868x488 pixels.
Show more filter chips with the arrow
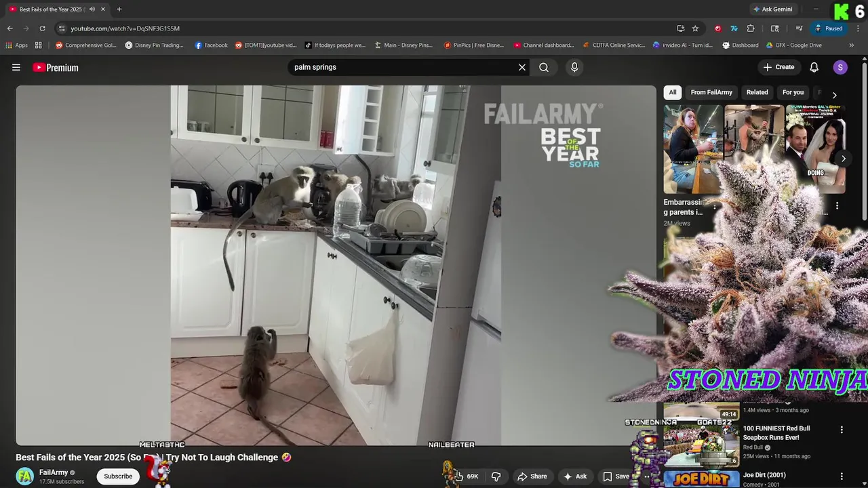coord(834,95)
